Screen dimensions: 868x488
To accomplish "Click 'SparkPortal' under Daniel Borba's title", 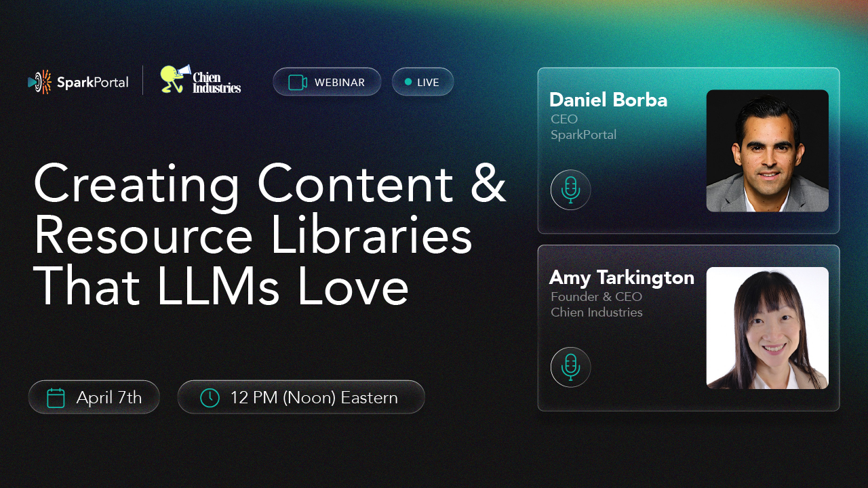I will (583, 135).
